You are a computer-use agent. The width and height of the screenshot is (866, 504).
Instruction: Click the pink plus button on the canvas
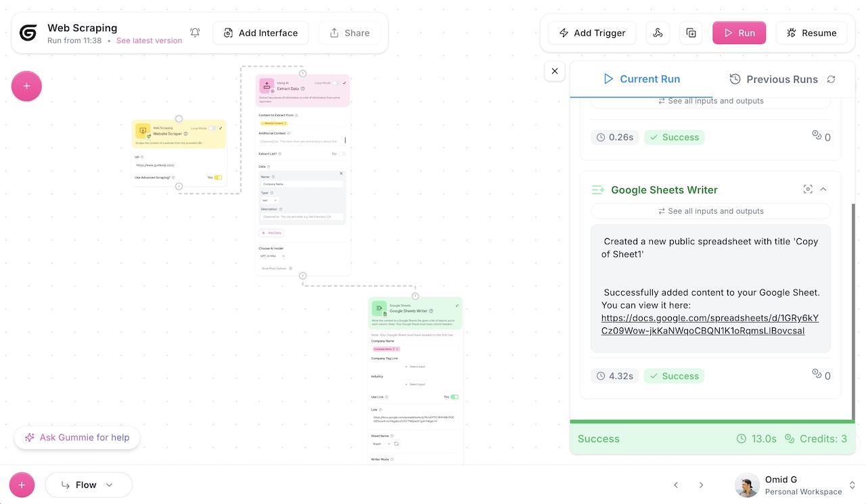26,86
